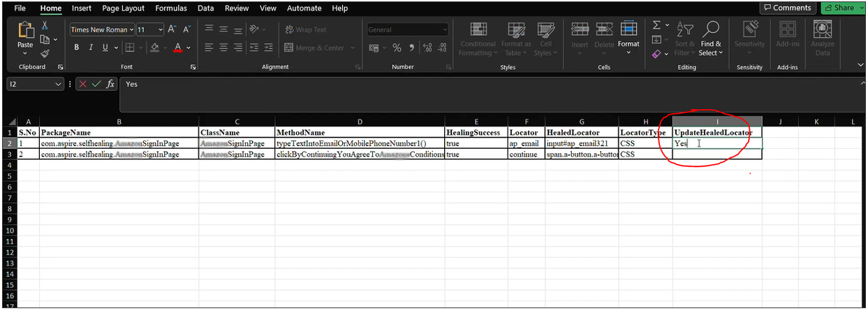Switch to the Data tab
Viewport: 868px width, 311px height.
point(205,8)
